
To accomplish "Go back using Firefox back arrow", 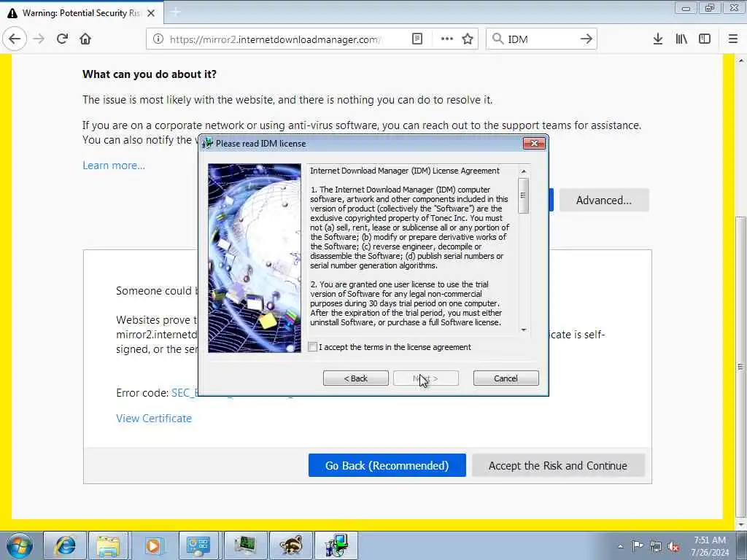I will pyautogui.click(x=15, y=39).
